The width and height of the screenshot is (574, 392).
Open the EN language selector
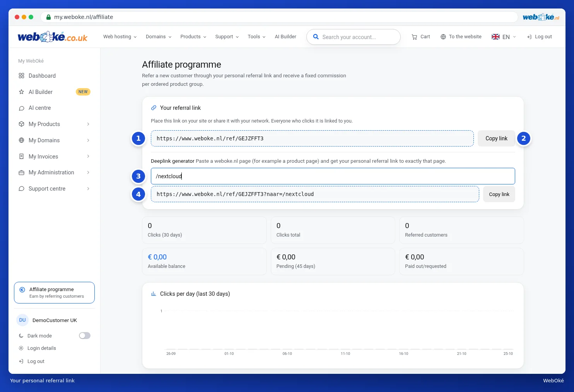click(x=504, y=37)
